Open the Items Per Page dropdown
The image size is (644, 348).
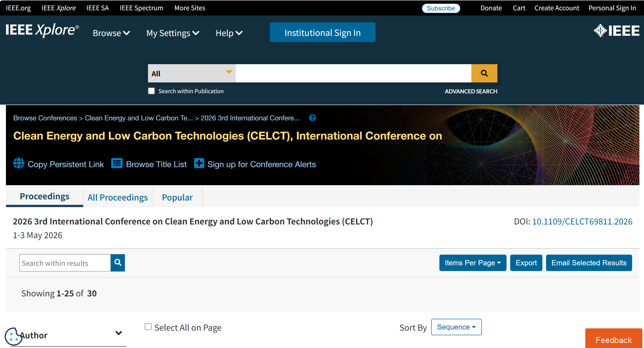click(472, 263)
